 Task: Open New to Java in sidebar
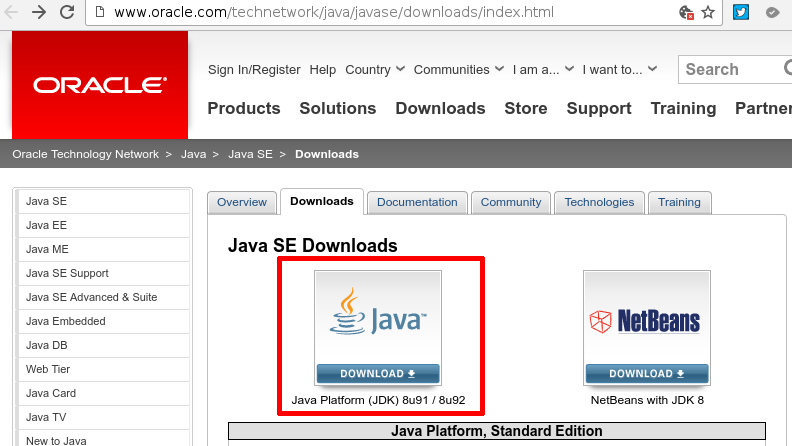point(104,439)
